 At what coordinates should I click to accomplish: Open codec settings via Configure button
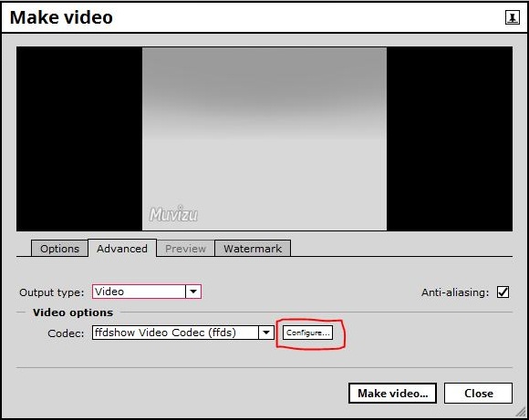pos(307,333)
